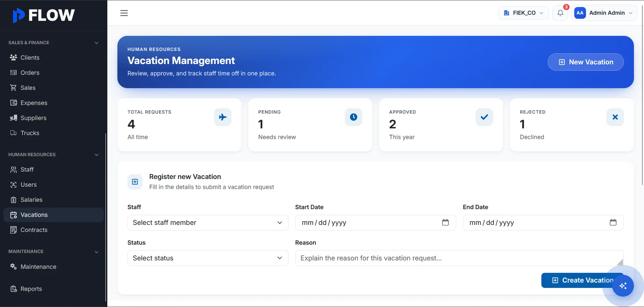This screenshot has width=644, height=307.
Task: Click the Orders list icon
Action: [x=13, y=73]
